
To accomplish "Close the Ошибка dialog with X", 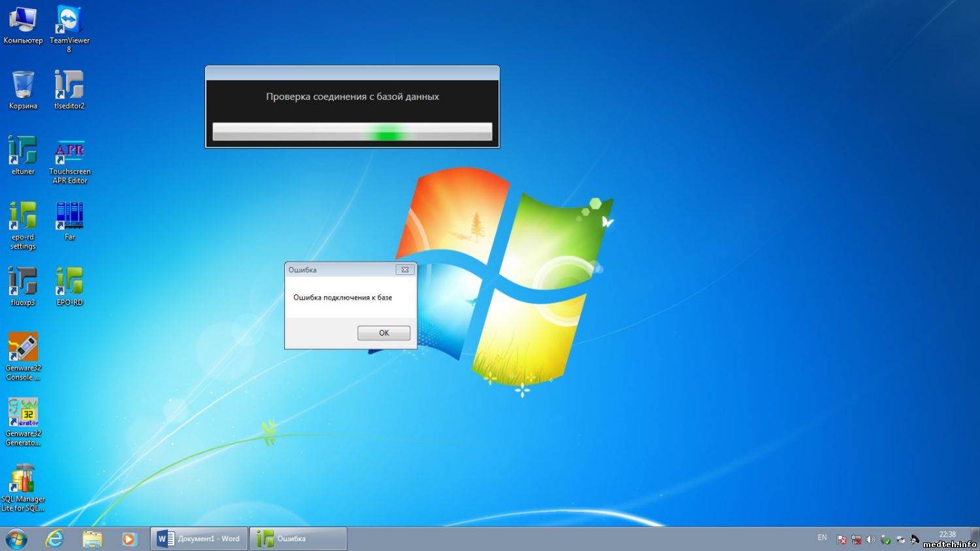I will point(405,270).
